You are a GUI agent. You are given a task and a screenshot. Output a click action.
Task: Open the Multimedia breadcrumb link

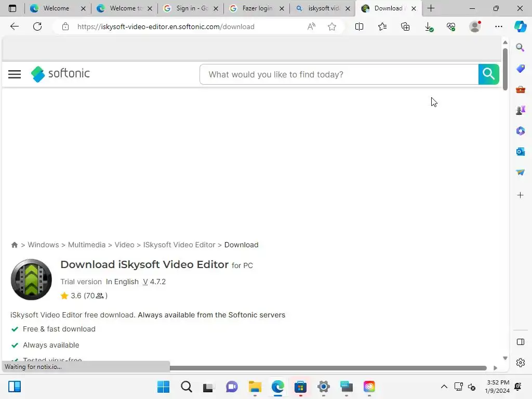coord(87,245)
